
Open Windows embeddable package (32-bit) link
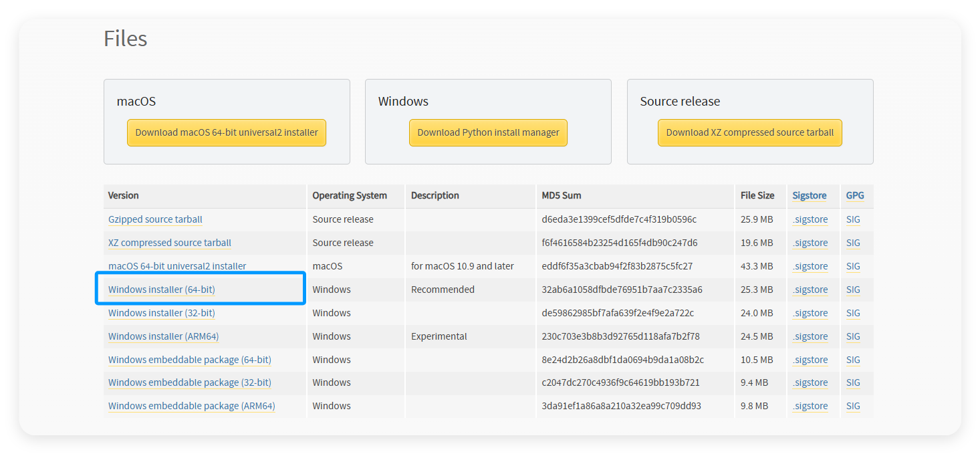coord(190,382)
